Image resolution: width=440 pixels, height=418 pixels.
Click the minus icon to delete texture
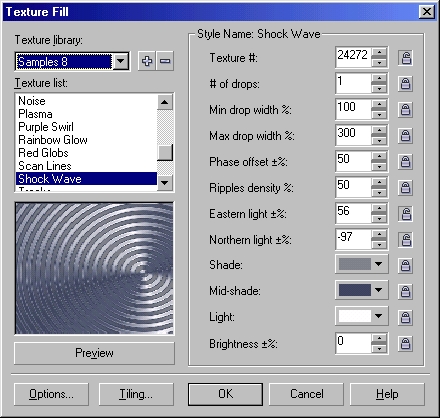pos(165,61)
